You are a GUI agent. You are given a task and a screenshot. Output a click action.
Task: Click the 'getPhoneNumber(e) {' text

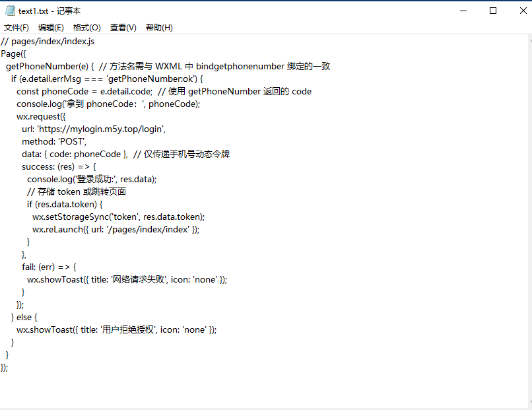tap(50, 67)
